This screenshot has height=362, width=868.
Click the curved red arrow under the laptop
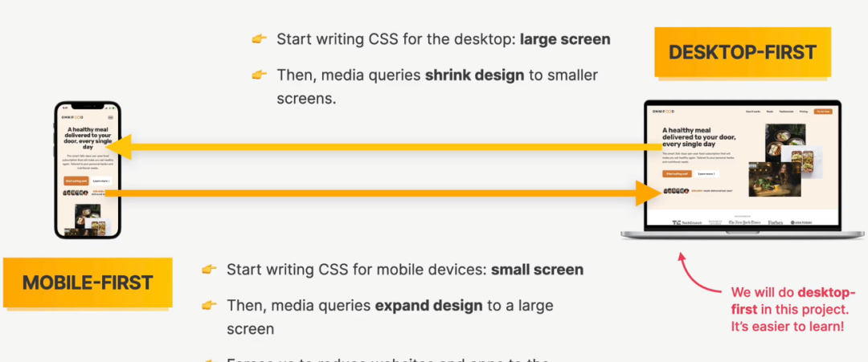coord(700,273)
